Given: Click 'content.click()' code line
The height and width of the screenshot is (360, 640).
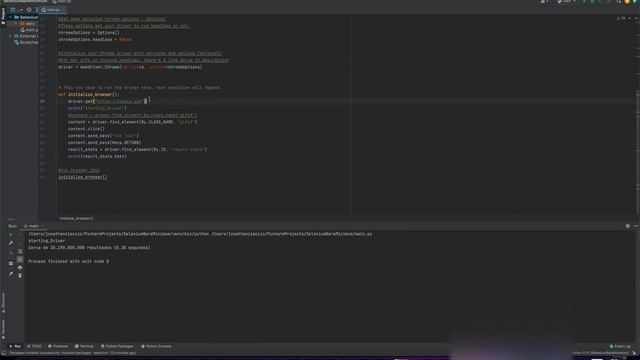Looking at the screenshot, I should [86, 129].
